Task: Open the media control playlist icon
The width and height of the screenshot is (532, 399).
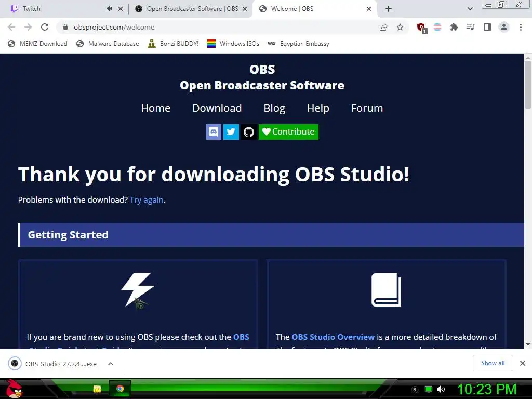Action: (x=470, y=27)
